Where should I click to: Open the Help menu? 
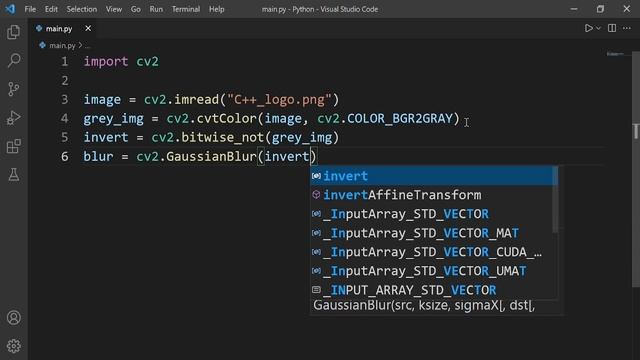tap(217, 9)
